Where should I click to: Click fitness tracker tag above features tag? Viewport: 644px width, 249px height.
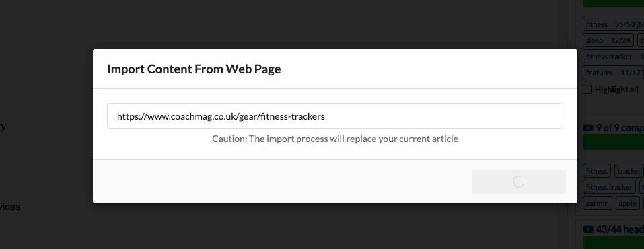tap(613, 57)
